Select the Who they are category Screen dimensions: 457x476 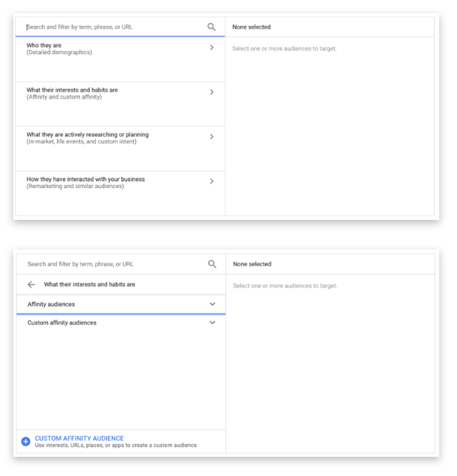(x=44, y=45)
